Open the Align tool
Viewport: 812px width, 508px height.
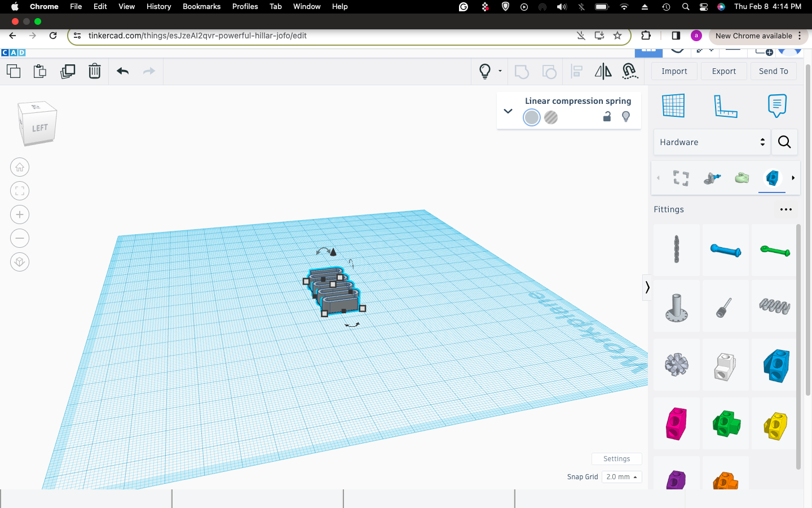(x=576, y=71)
